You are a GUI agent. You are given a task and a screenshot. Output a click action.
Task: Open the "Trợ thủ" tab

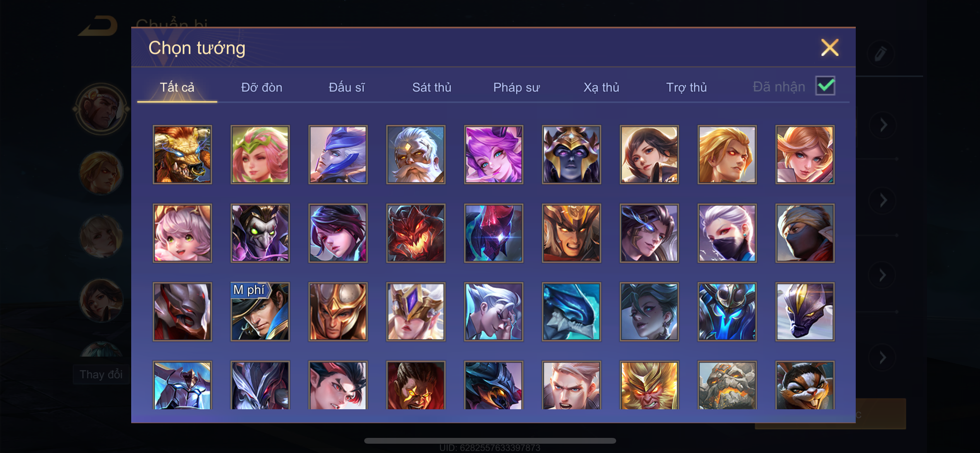[686, 88]
